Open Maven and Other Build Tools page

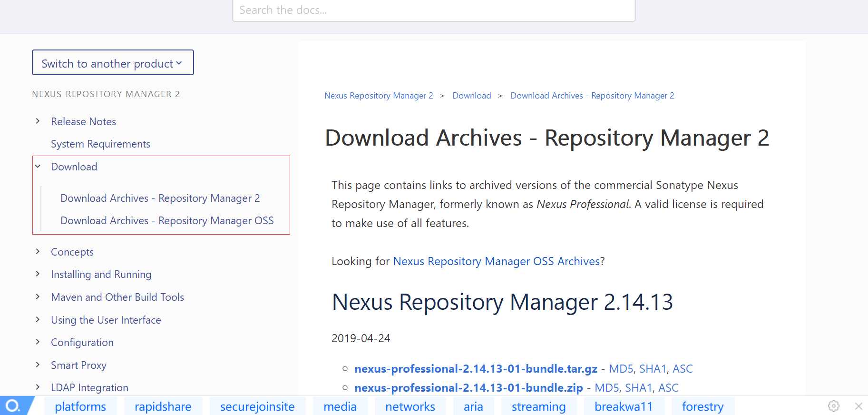click(117, 297)
